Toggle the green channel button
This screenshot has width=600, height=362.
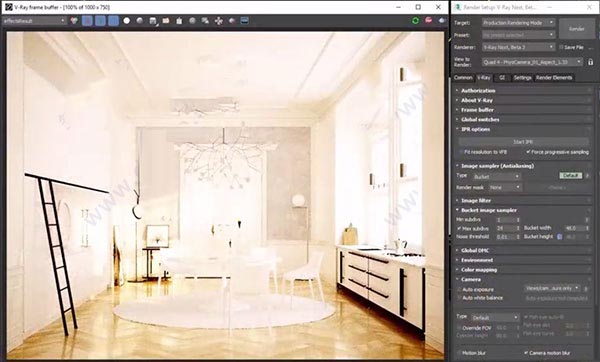(100, 21)
